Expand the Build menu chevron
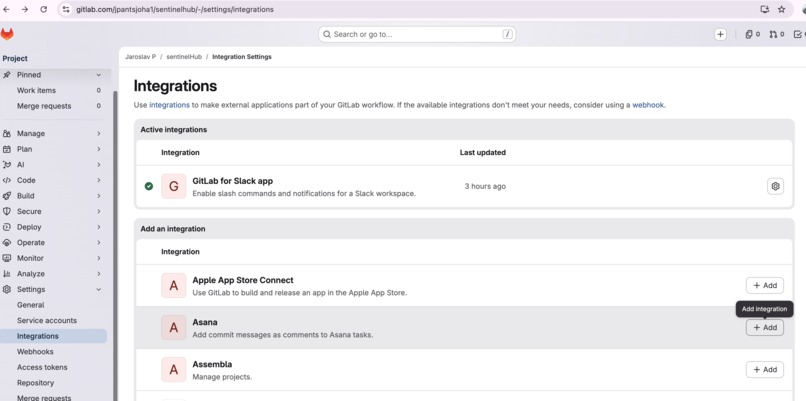This screenshot has height=401, width=806. coord(99,196)
